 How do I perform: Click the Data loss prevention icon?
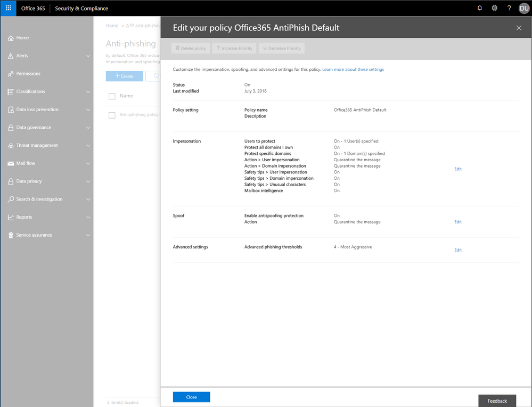11,110
